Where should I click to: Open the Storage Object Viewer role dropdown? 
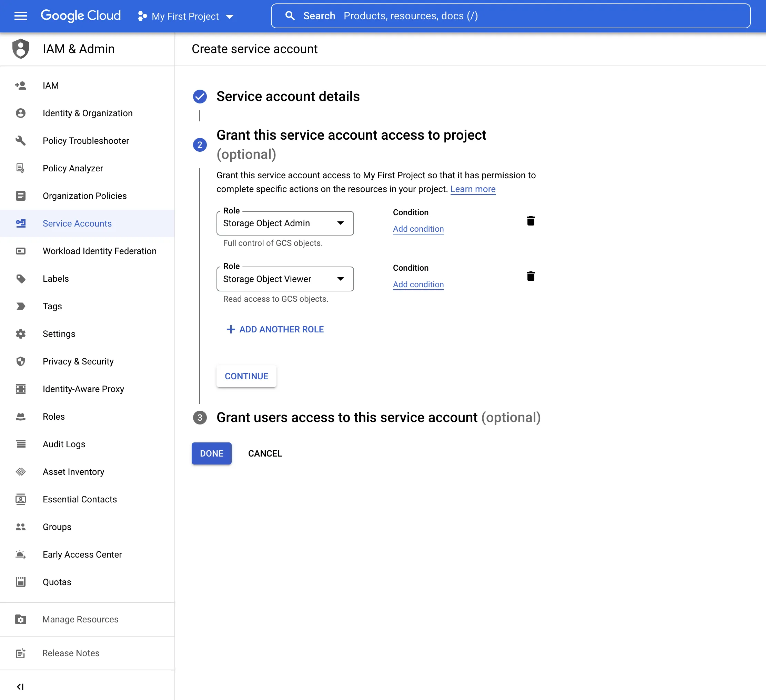340,279
